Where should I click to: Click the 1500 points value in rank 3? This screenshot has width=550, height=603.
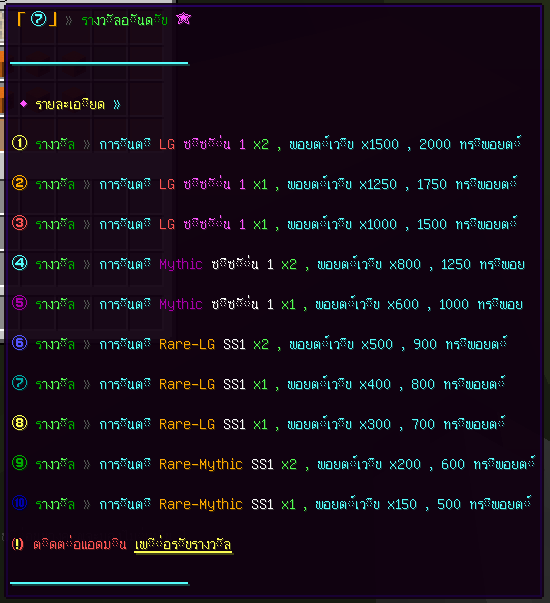432,225
